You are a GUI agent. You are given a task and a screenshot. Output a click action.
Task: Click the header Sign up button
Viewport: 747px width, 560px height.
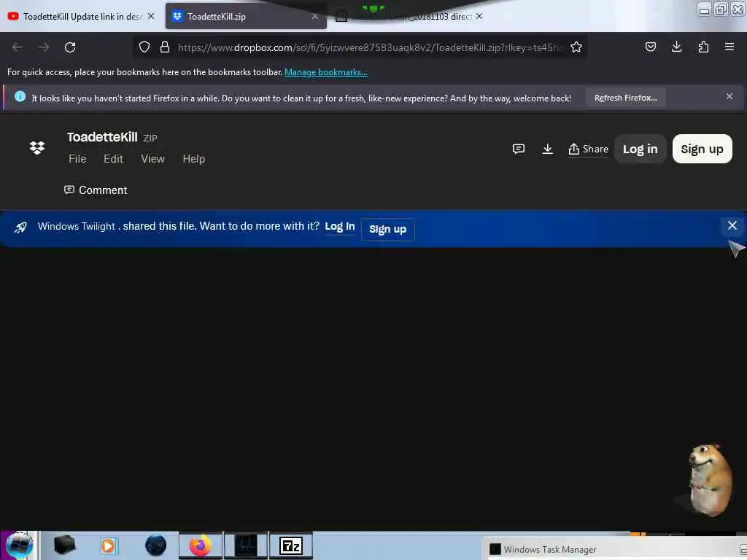coord(702,149)
